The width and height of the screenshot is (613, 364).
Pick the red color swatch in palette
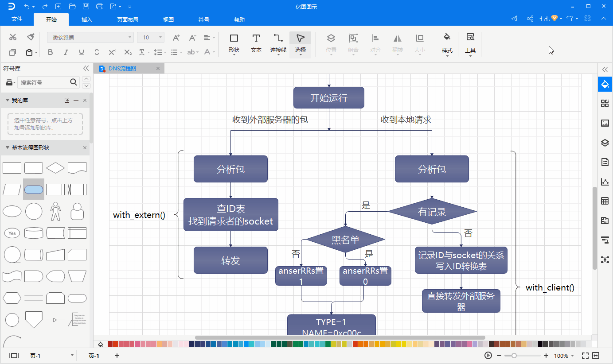[x=111, y=344]
